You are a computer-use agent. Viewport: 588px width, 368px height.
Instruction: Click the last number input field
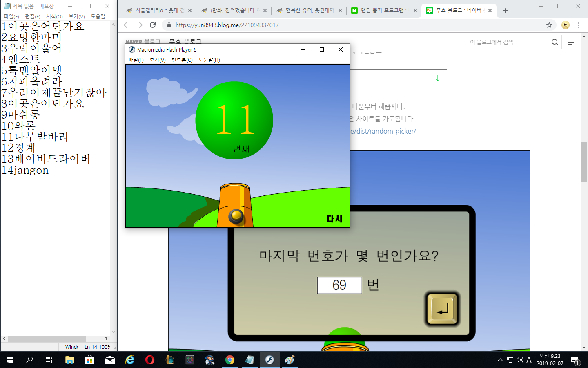[x=339, y=285]
